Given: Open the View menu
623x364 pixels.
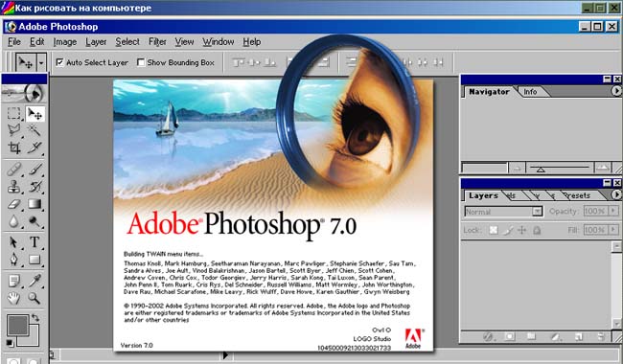Looking at the screenshot, I should pos(184,42).
